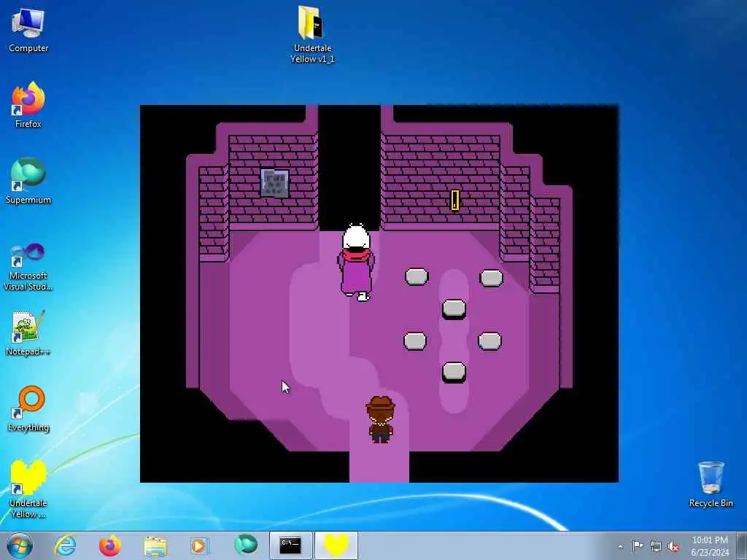
Task: Open the Computer desktop icon
Action: point(28,29)
